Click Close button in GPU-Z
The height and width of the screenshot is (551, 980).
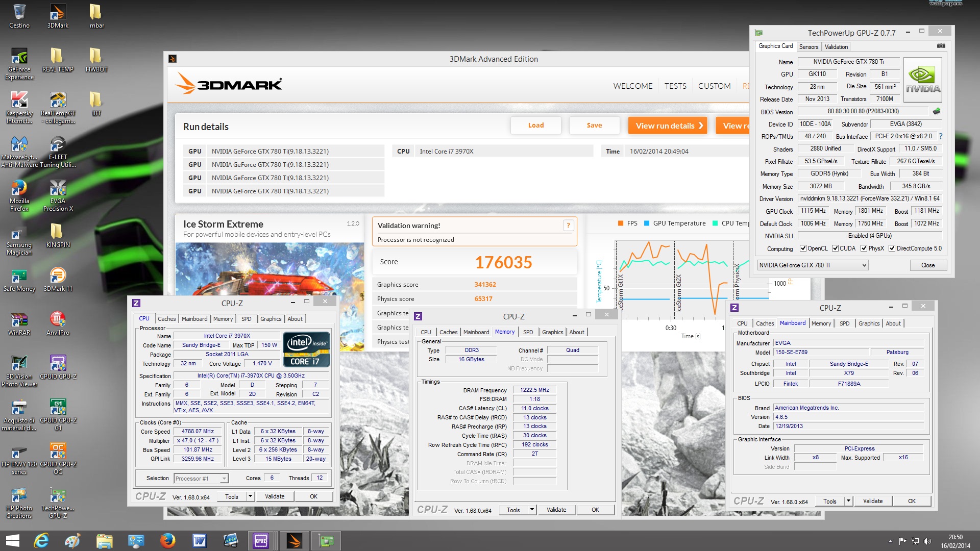pos(928,265)
